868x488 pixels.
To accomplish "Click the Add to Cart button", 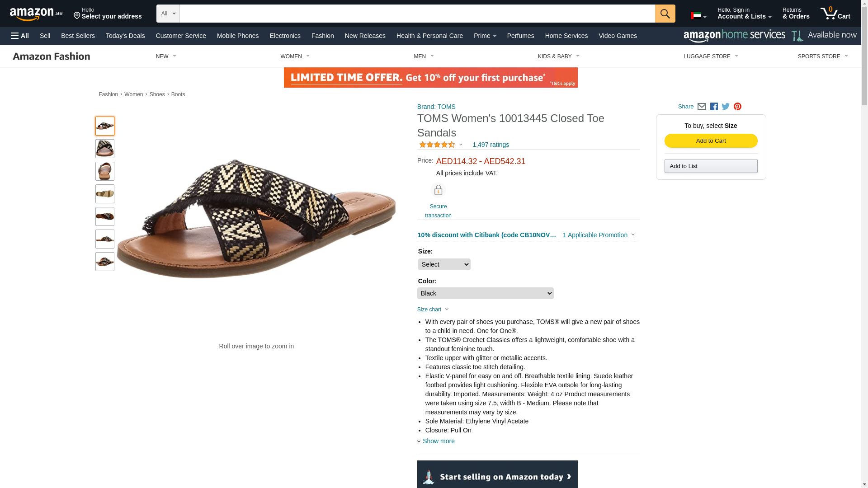I will click(711, 141).
